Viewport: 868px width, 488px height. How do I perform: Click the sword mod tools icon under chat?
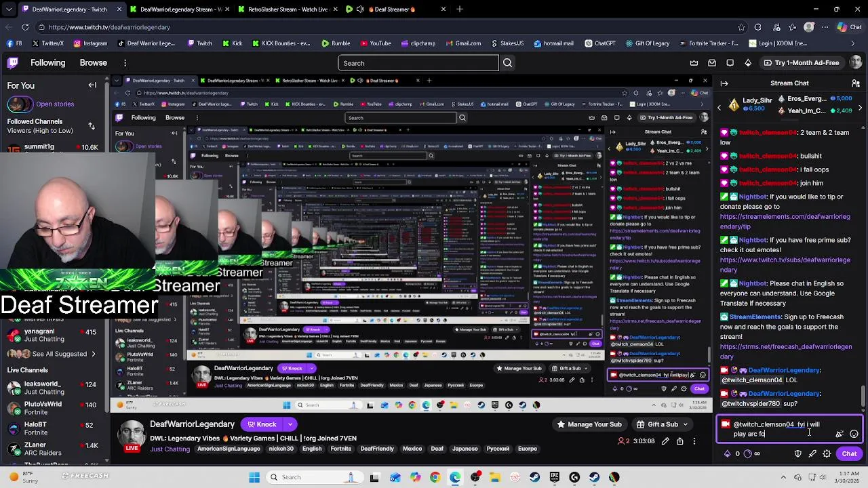(812, 453)
